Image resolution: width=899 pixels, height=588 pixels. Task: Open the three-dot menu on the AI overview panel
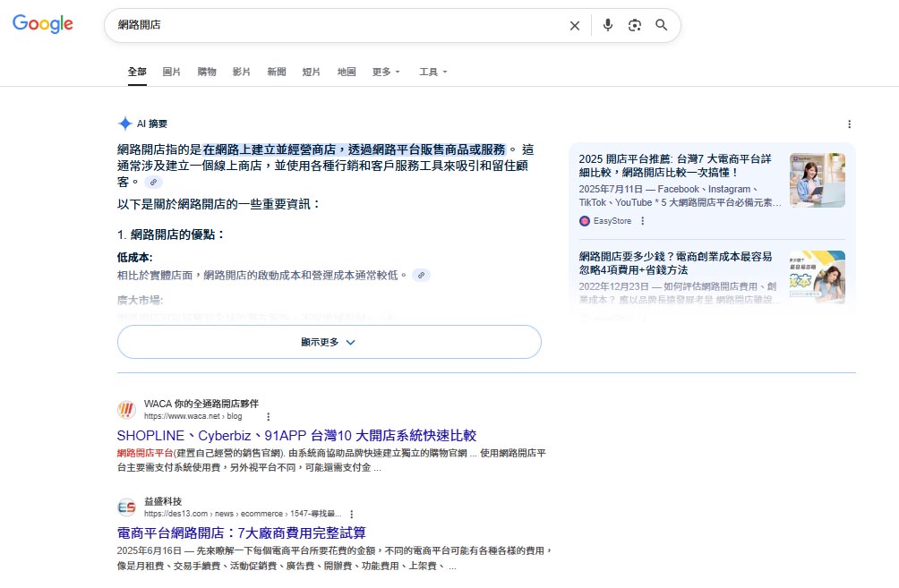[x=849, y=124]
